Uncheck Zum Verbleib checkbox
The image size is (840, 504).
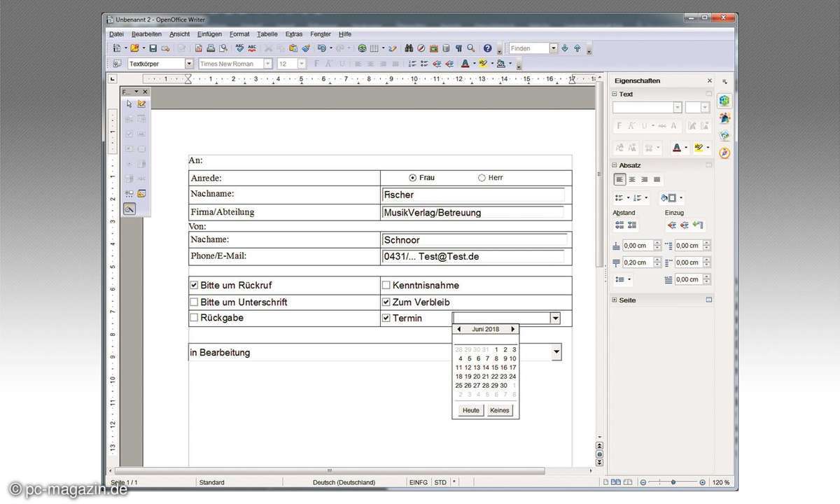(386, 302)
